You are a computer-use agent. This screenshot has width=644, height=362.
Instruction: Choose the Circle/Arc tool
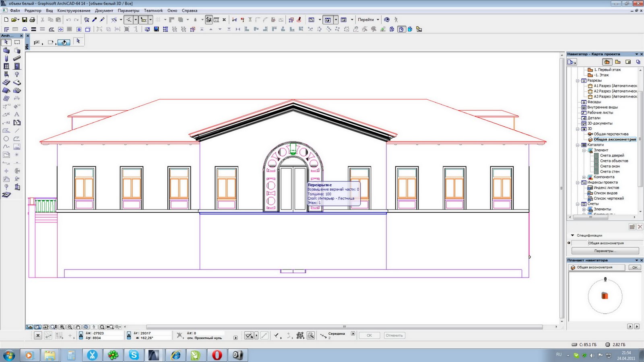(x=6, y=139)
